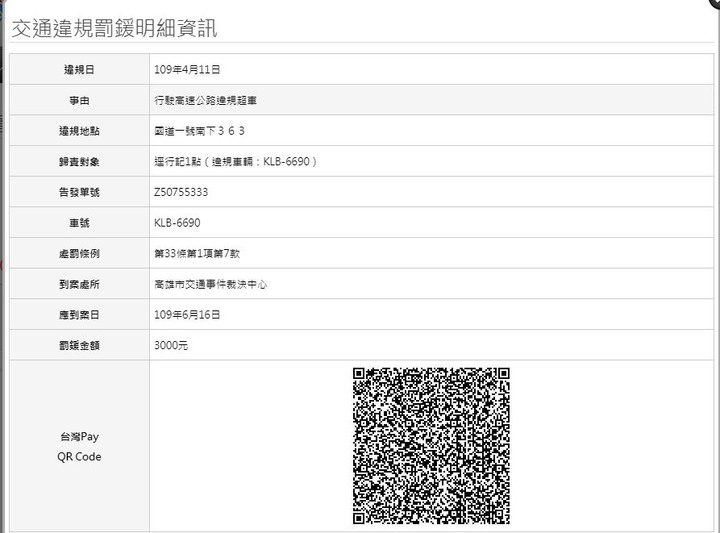Select the 處罰條例 label cell
This screenshot has width=720, height=533.
[79, 253]
